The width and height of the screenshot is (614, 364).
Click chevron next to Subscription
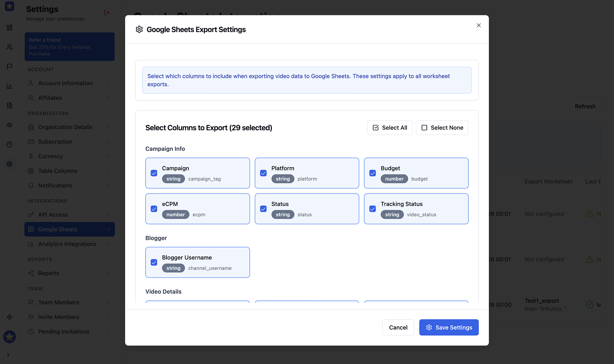[109, 142]
